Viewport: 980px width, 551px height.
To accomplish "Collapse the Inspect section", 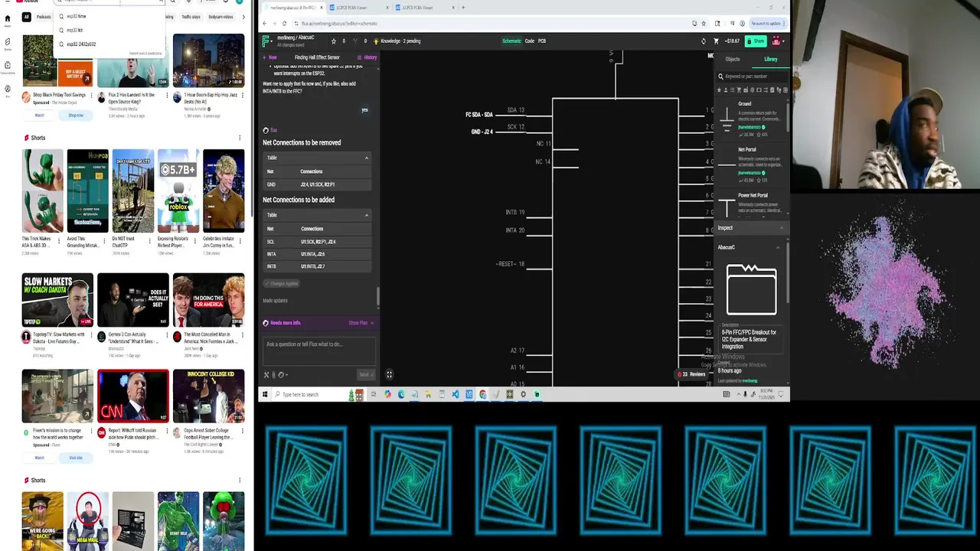I will (x=781, y=228).
